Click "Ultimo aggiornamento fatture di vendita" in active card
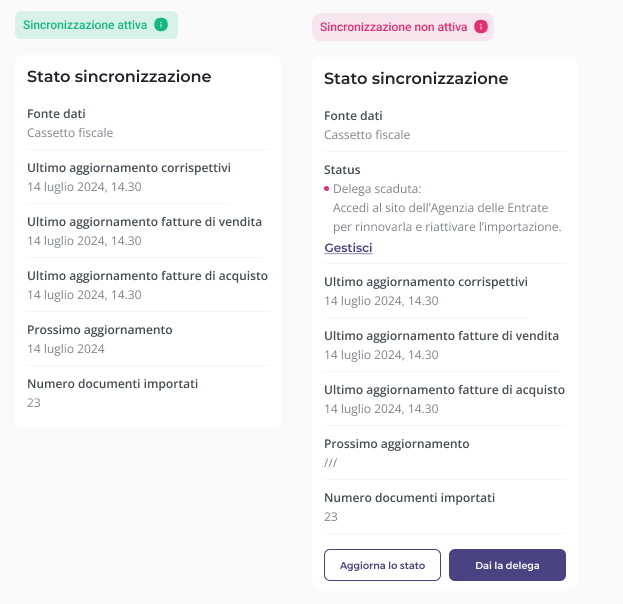 pyautogui.click(x=144, y=221)
